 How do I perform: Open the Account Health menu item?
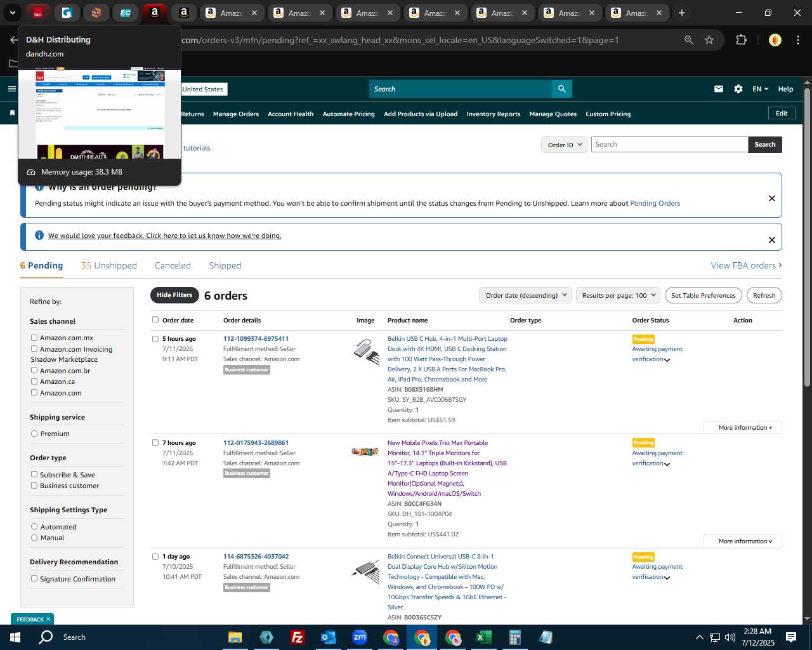(x=291, y=114)
